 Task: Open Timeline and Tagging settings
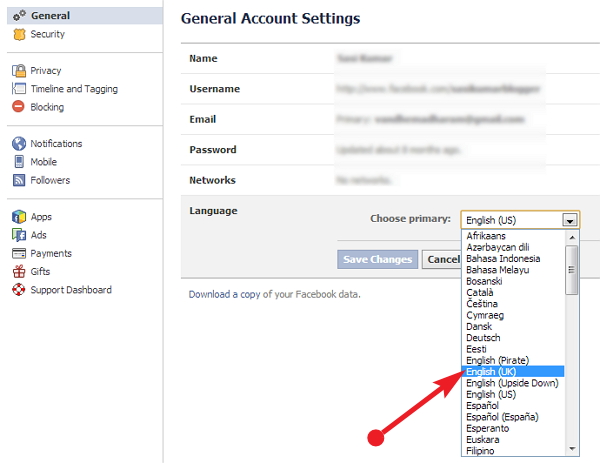(x=74, y=89)
